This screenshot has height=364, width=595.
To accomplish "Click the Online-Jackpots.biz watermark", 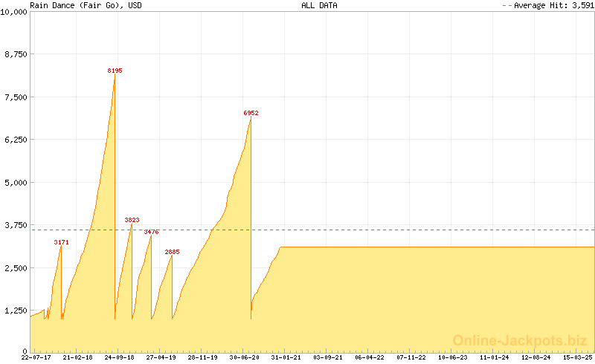I will click(x=520, y=340).
